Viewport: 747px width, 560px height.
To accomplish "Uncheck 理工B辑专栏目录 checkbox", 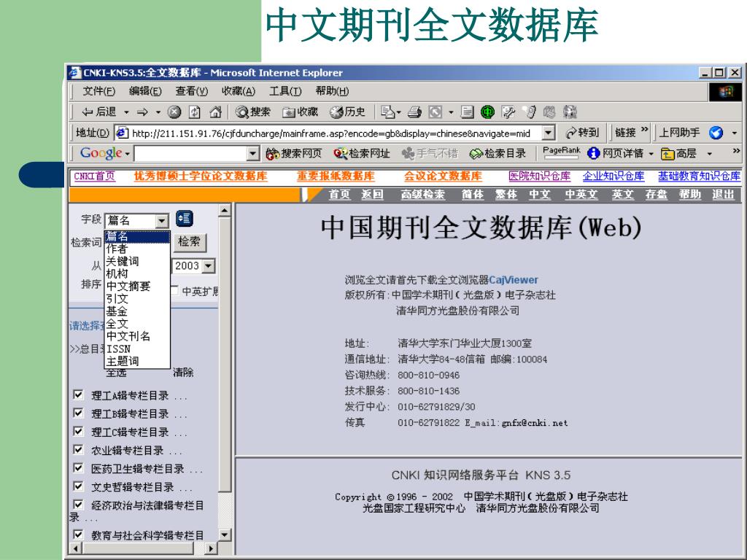I will pos(78,413).
